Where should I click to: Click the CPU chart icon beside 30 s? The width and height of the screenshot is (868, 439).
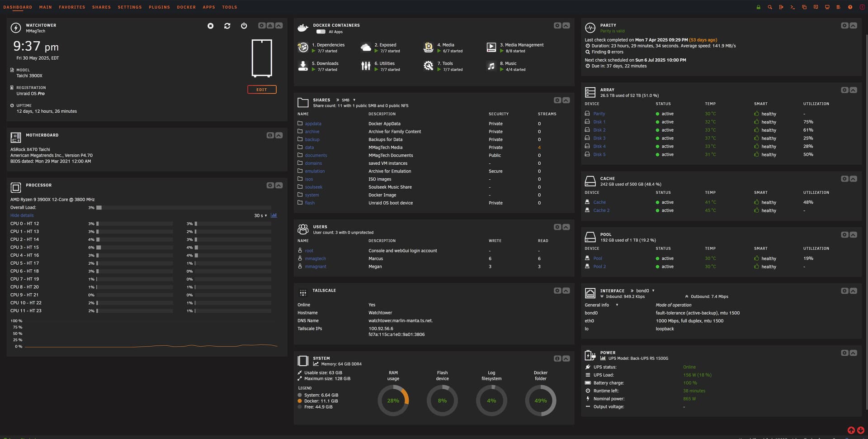(274, 215)
